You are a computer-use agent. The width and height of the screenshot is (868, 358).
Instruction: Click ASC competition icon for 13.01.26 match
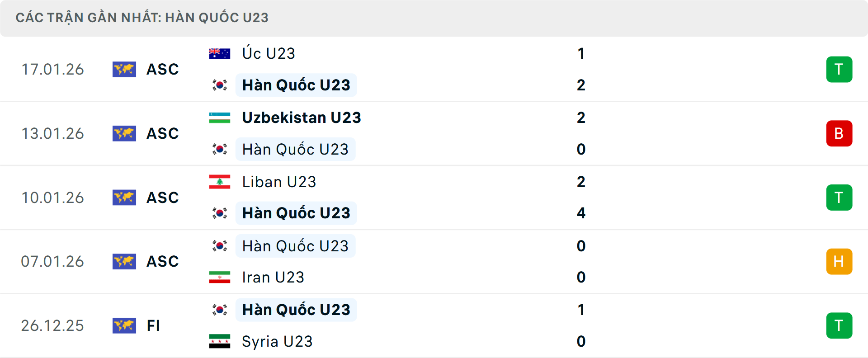coord(124,133)
